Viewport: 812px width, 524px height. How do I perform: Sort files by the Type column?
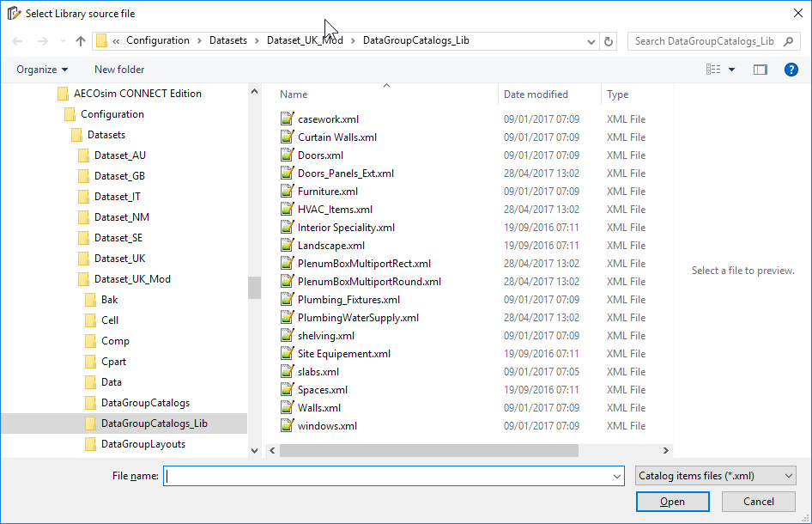(x=618, y=94)
